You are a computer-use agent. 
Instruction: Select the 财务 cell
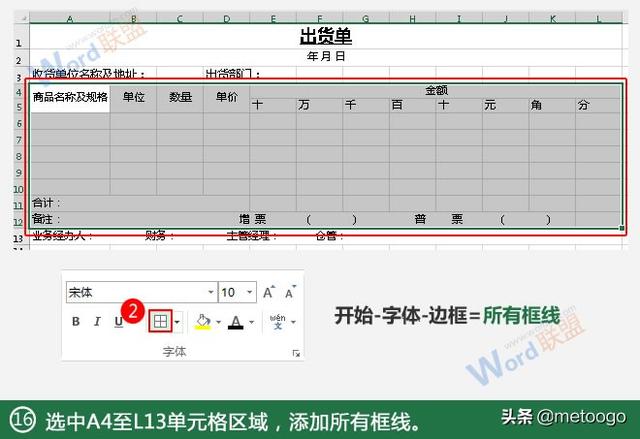click(160, 236)
